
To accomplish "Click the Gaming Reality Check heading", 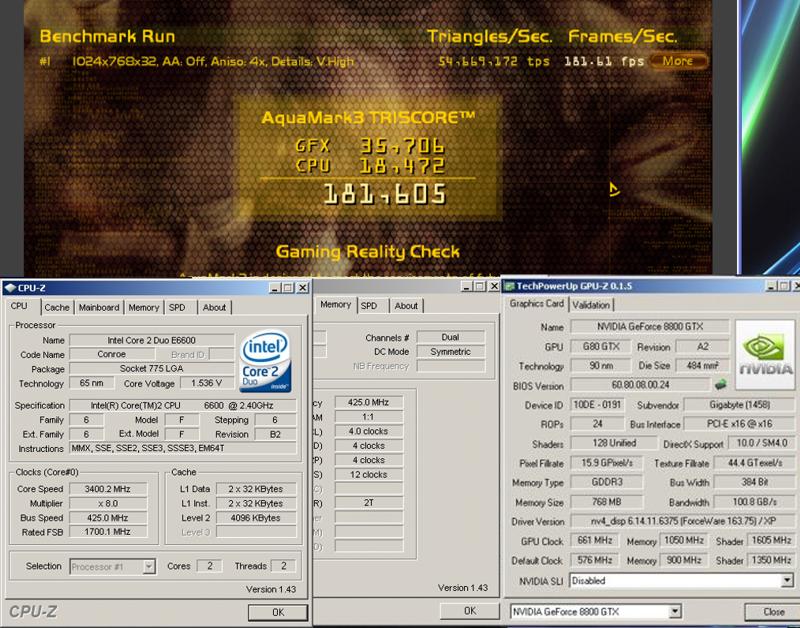I will (x=367, y=252).
